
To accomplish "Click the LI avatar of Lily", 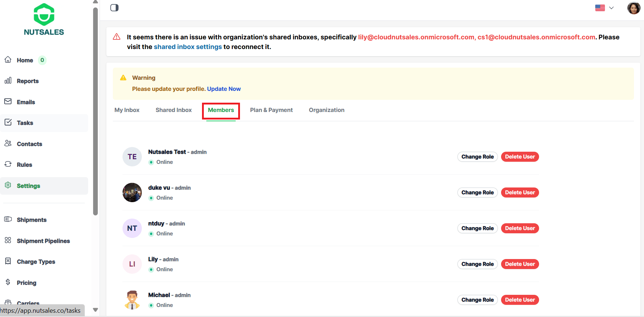I will 132,264.
